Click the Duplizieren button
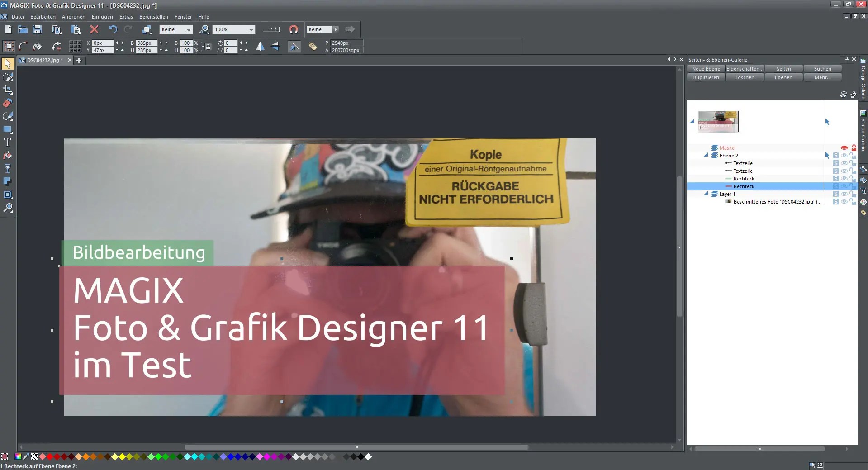 (706, 77)
